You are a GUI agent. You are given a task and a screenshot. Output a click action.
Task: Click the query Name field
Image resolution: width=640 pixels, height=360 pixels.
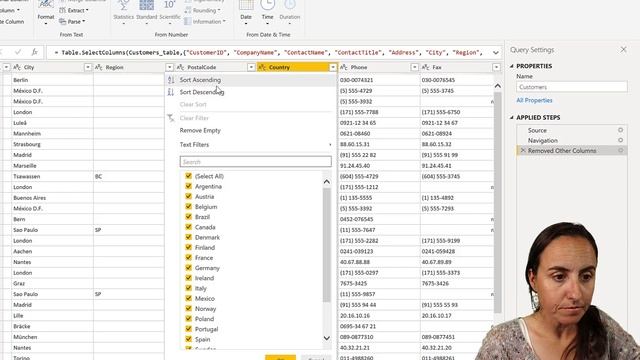click(x=571, y=87)
